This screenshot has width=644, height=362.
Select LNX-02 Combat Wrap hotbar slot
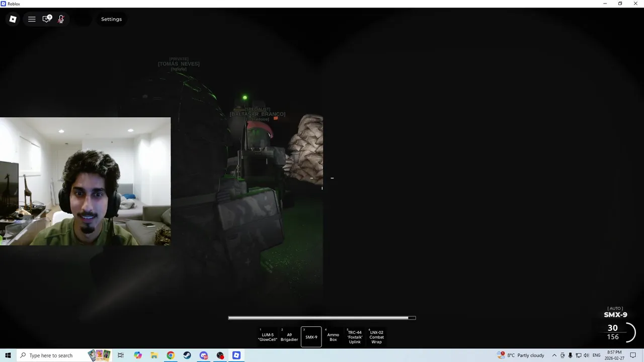[x=376, y=337]
